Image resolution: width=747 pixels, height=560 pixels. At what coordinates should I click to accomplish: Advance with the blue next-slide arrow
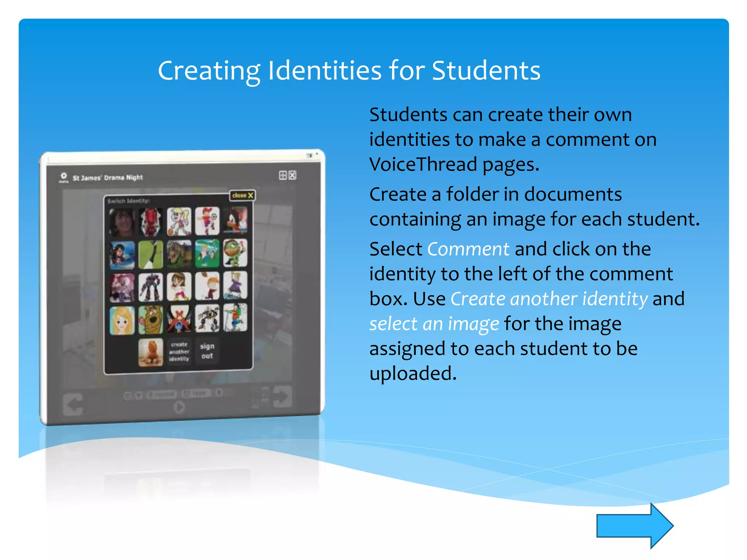[635, 526]
